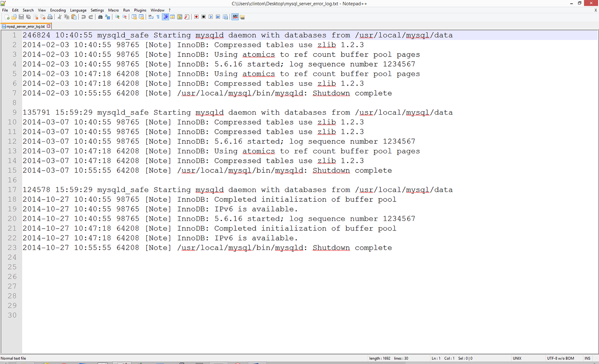The image size is (599, 364).
Task: Paste from the clipboard
Action: point(73,17)
